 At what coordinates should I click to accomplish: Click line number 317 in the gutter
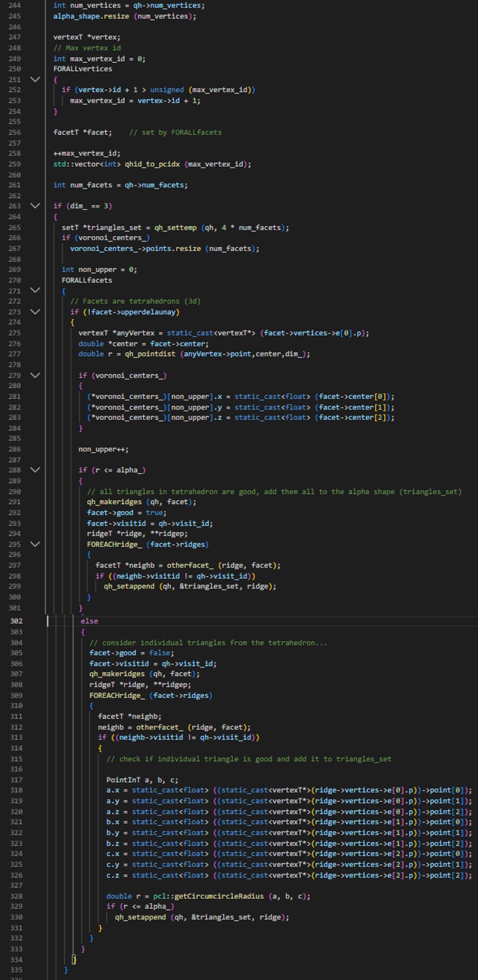tap(15, 780)
